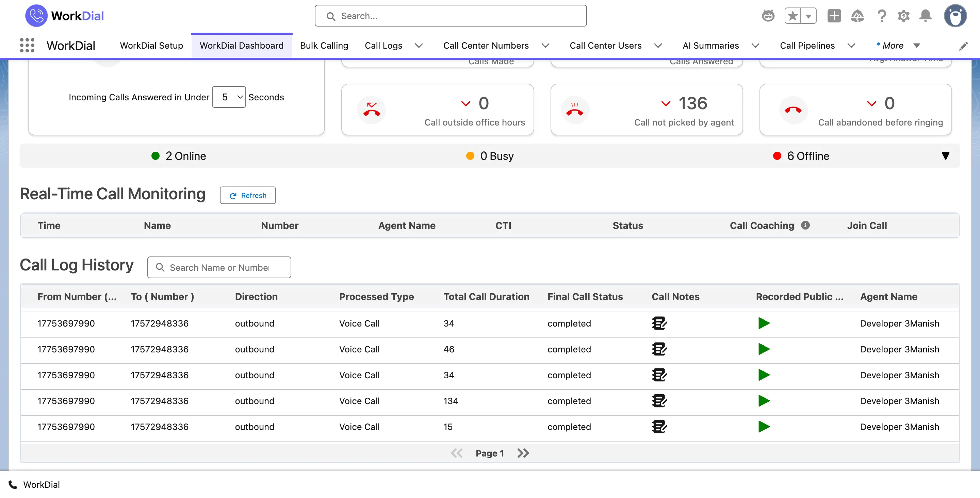Screen dimensions: 980x498
Task: Expand AI Summaries chevron
Action: click(x=755, y=46)
